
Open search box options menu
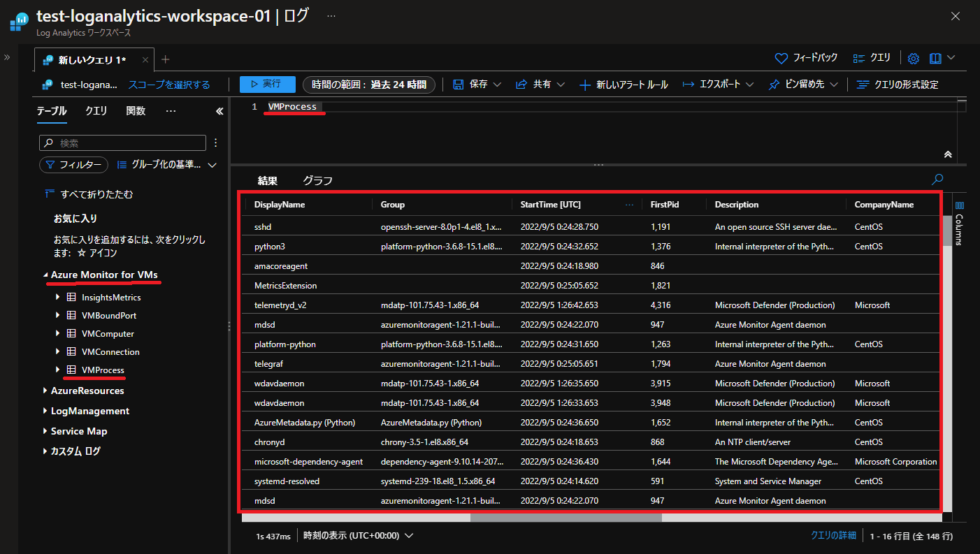pyautogui.click(x=215, y=143)
